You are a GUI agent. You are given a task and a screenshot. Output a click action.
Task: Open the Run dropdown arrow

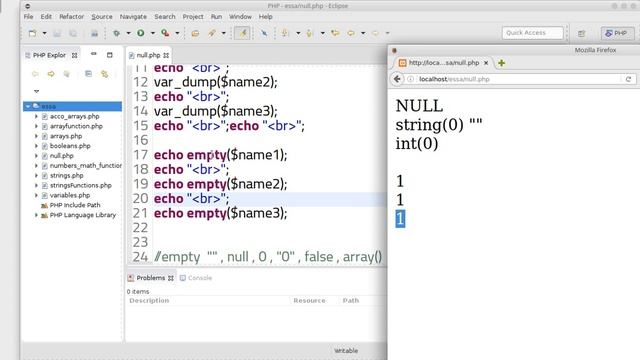pos(153,33)
